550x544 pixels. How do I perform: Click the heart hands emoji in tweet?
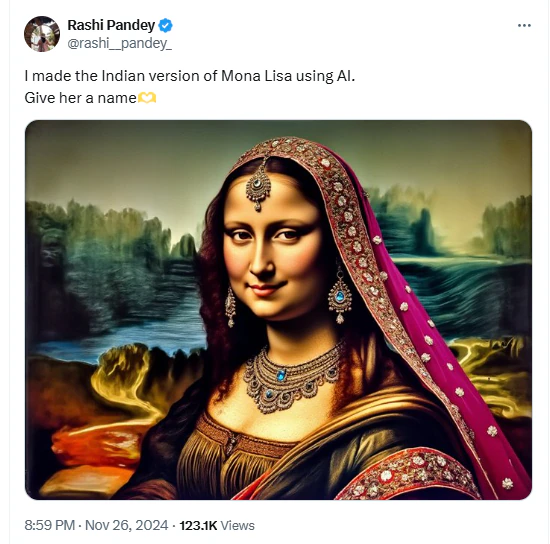[147, 98]
